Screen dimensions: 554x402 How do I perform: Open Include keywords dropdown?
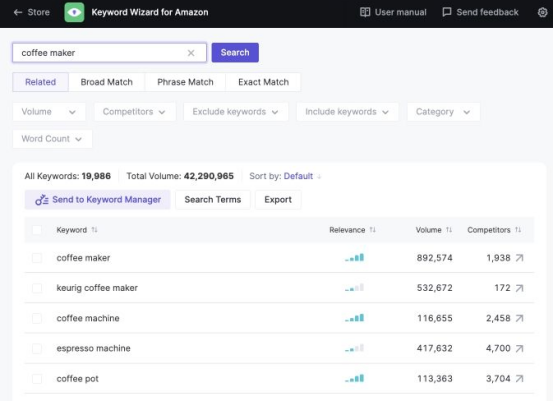click(x=347, y=112)
